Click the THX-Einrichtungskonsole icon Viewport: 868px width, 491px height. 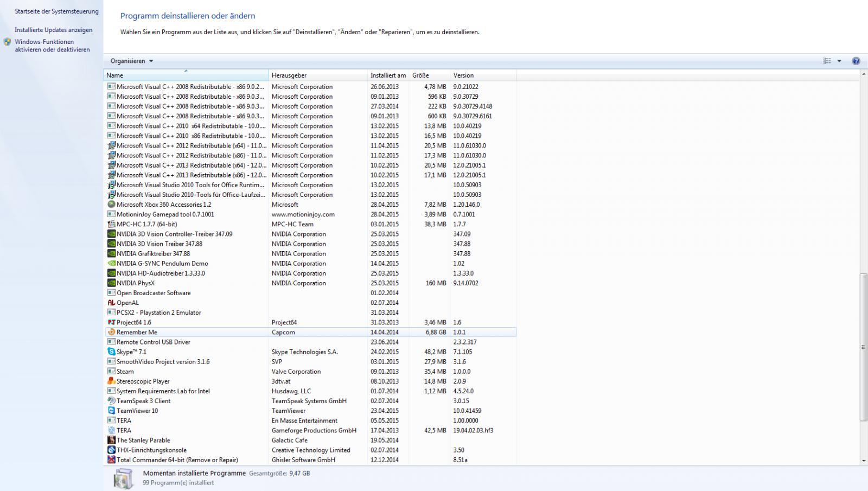tap(111, 450)
